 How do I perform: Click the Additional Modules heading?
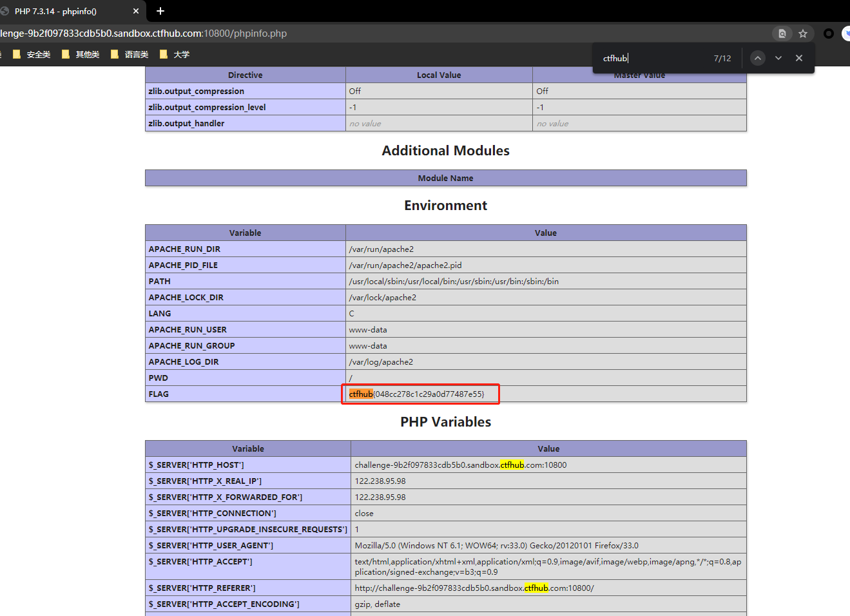[446, 151]
